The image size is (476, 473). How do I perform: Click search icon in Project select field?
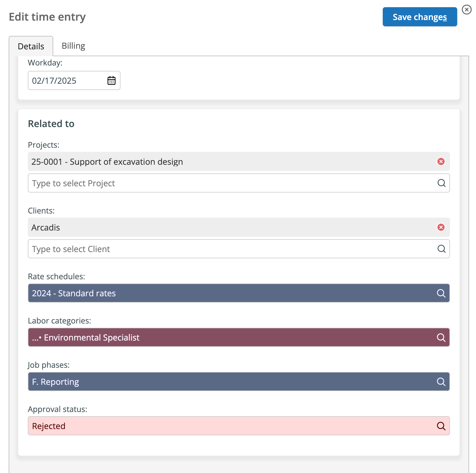441,183
